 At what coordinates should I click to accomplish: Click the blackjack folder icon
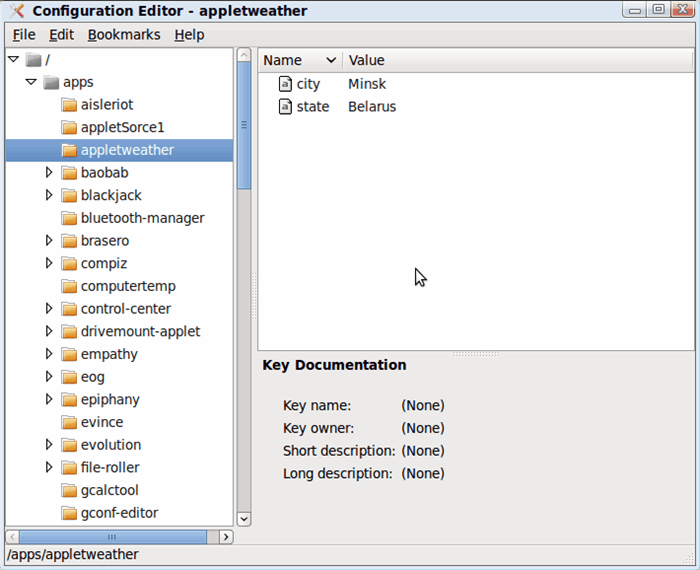[x=69, y=196]
